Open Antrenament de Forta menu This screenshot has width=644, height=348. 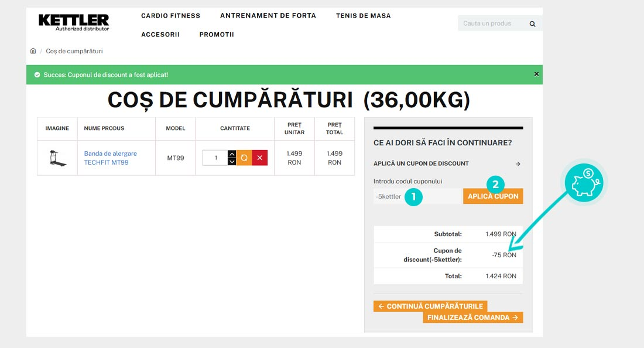click(268, 16)
